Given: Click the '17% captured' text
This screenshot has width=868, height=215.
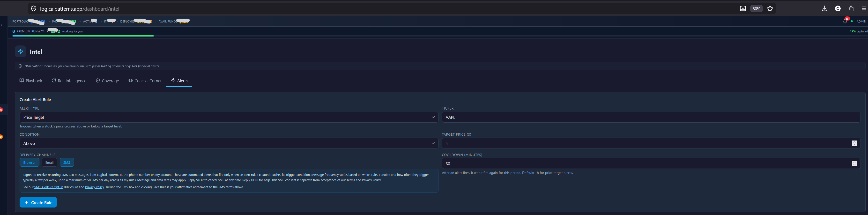Looking at the screenshot, I should 859,31.
